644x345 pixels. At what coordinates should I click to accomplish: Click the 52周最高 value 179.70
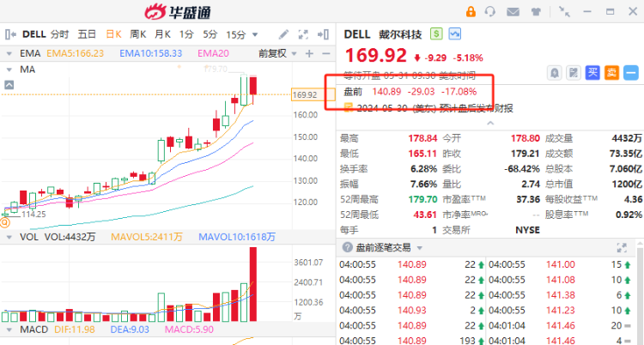point(422,199)
